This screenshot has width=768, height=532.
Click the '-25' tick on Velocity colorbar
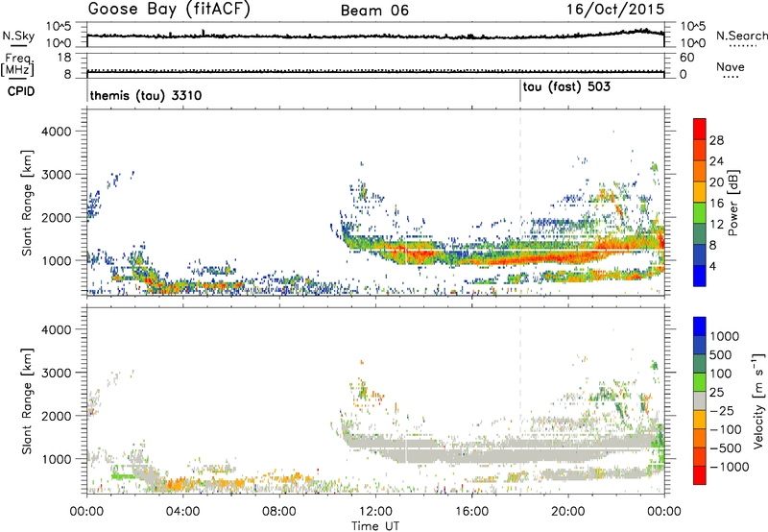tap(722, 410)
